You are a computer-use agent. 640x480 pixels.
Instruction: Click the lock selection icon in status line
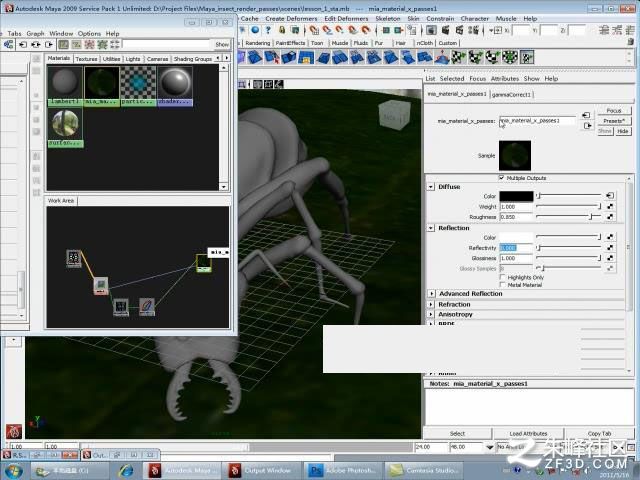(282, 30)
